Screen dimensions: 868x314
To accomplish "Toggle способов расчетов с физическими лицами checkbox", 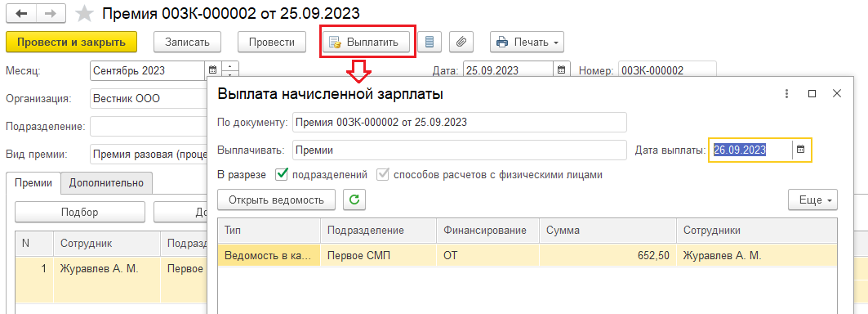I will click(x=382, y=175).
